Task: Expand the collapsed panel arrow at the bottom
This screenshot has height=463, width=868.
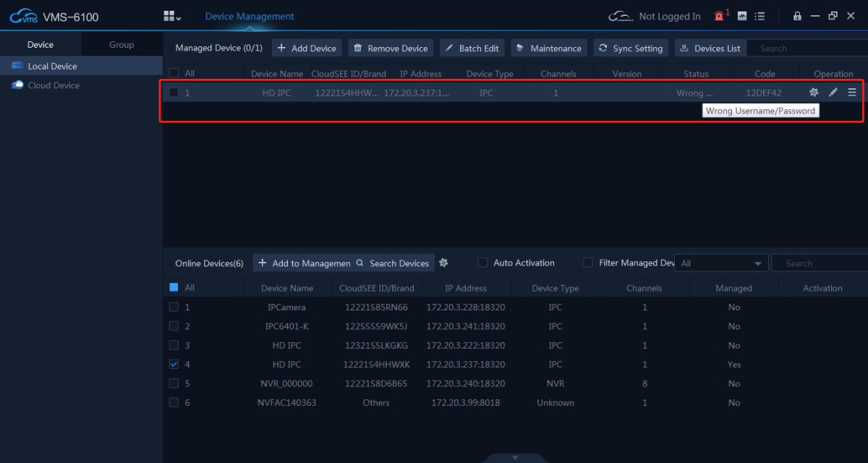Action: (515, 457)
